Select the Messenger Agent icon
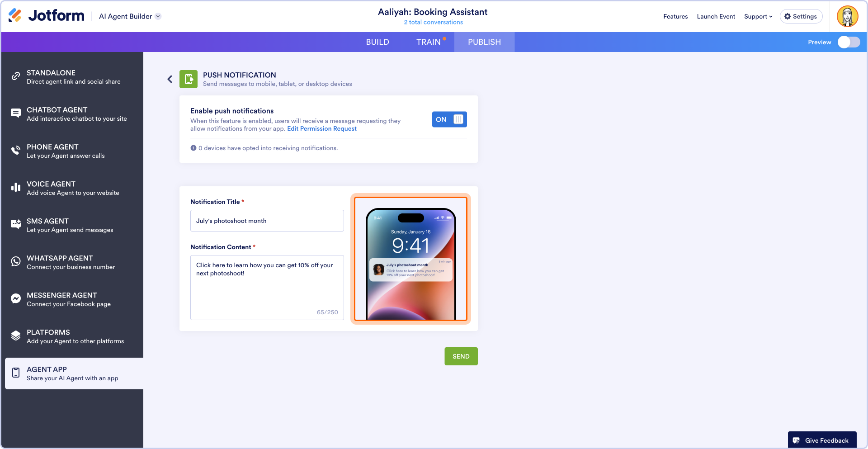Screen dimensions: 868x449 16,298
